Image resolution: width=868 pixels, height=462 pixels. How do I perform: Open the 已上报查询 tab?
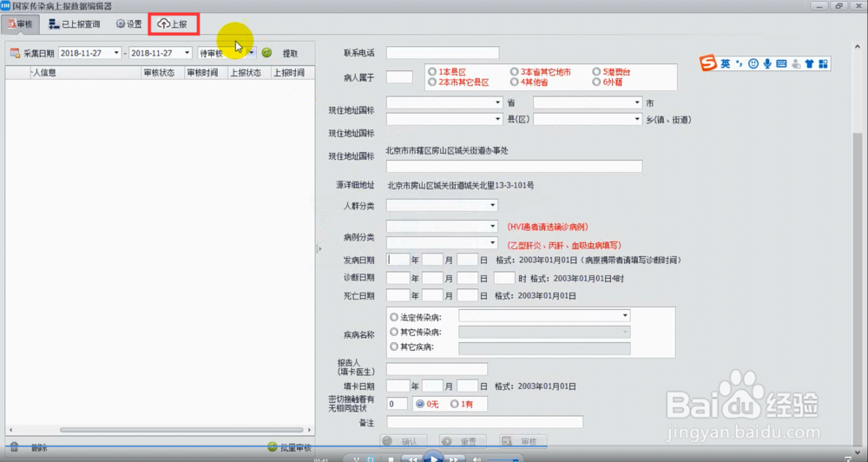click(x=75, y=24)
